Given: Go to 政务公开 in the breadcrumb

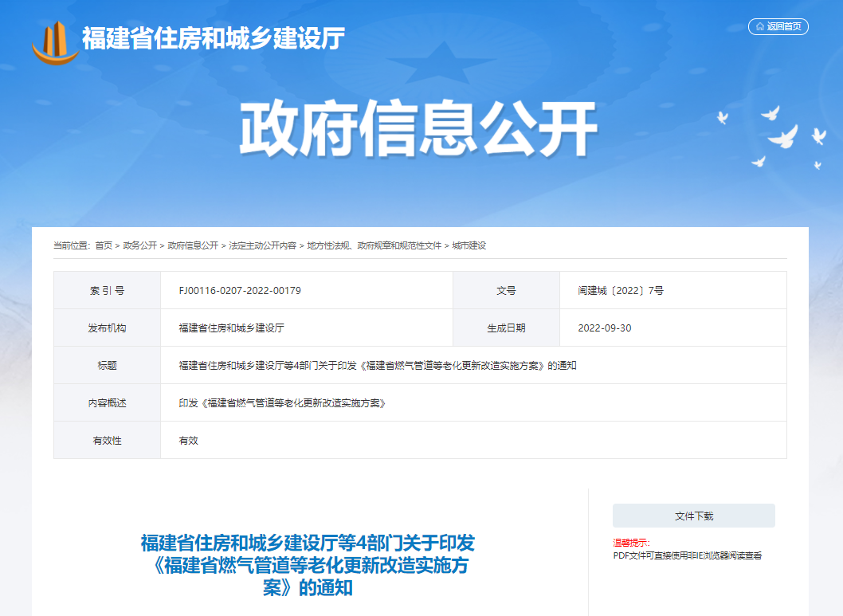Looking at the screenshot, I should (140, 245).
